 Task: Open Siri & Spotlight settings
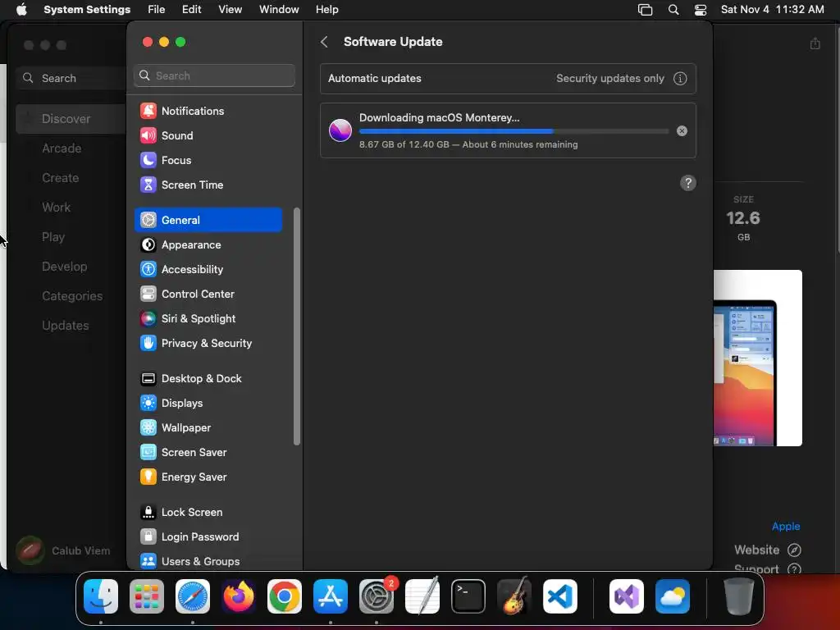pos(208,319)
